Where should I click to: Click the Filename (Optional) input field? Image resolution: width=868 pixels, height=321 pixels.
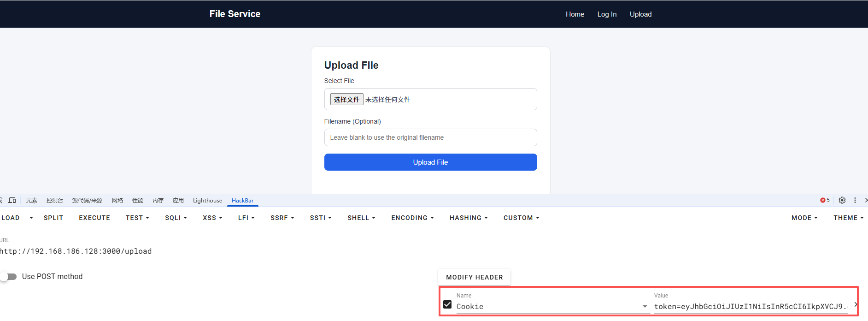(x=430, y=137)
